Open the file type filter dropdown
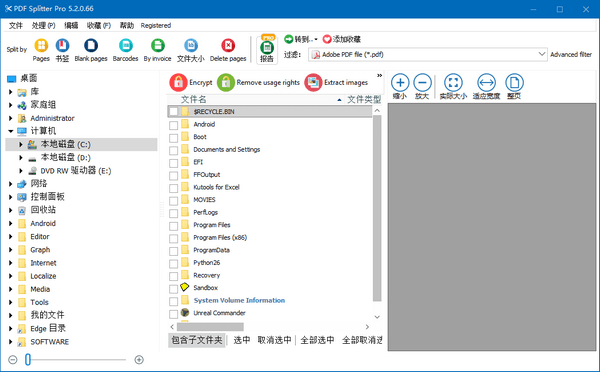Viewport: 600px width, 372px height. click(541, 54)
